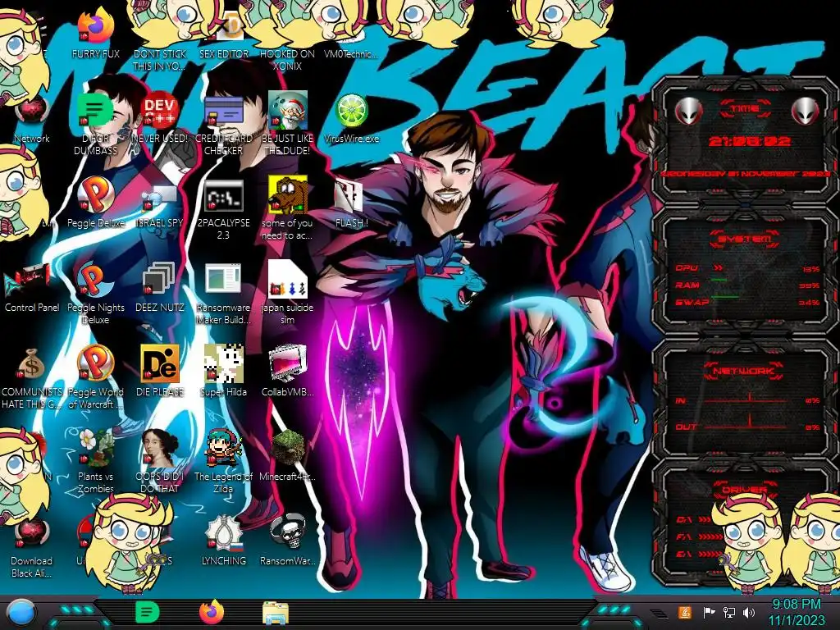
Task: Click the SWAP usage row in the System widget
Action: 747,302
